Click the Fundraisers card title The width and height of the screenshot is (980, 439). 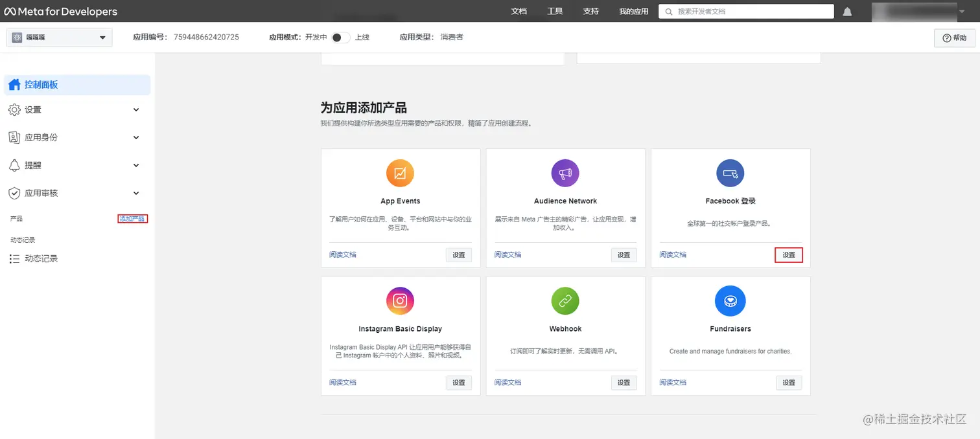[730, 329]
